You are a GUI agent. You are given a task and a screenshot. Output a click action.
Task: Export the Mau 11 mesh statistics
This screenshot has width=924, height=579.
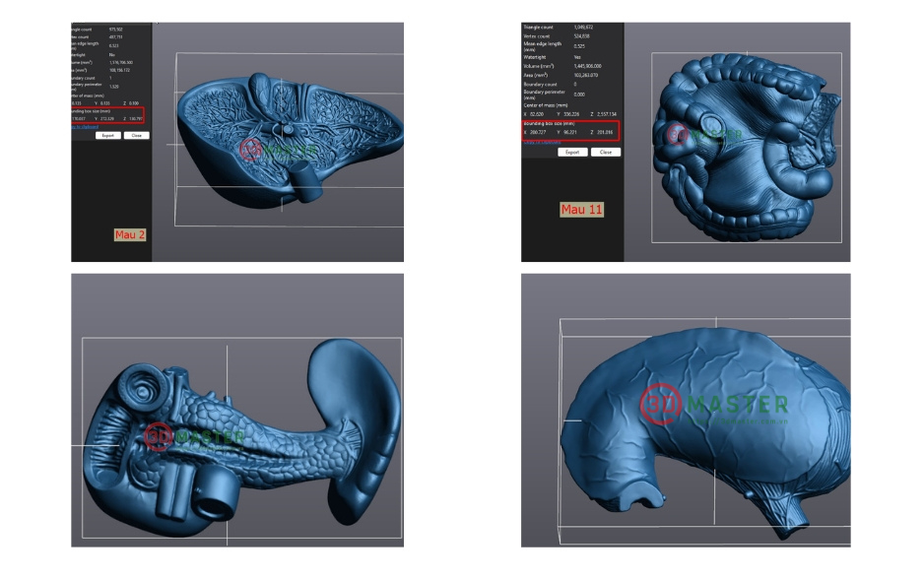click(x=573, y=153)
